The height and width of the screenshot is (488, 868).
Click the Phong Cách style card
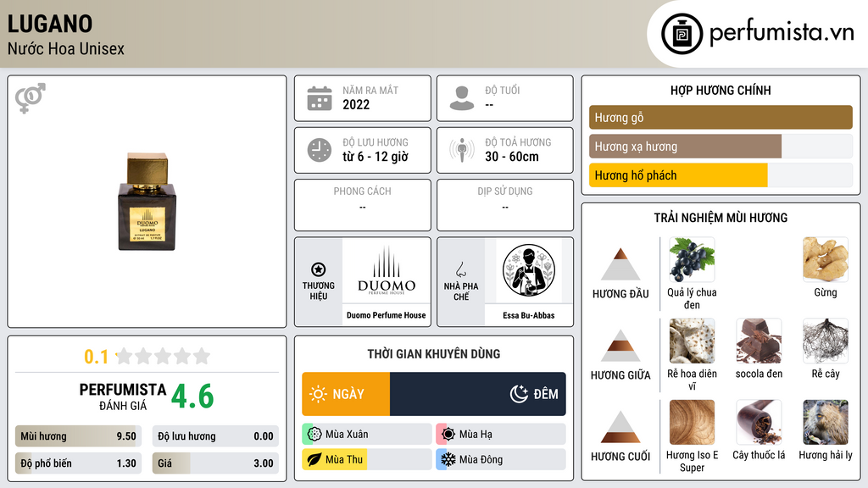pyautogui.click(x=363, y=205)
